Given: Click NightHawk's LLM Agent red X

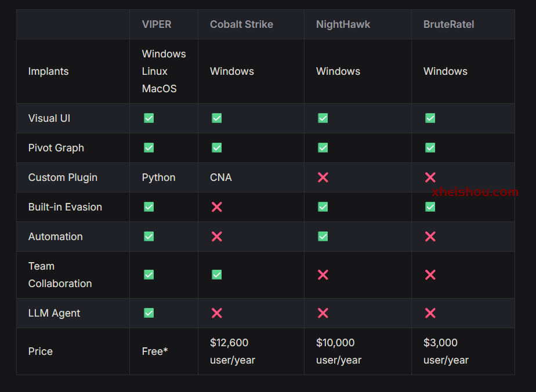Looking at the screenshot, I should (x=323, y=313).
